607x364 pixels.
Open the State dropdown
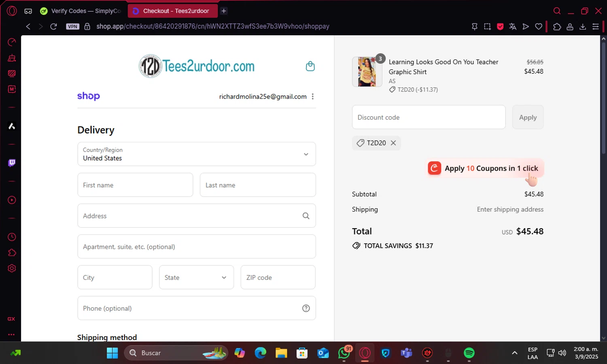tap(197, 277)
